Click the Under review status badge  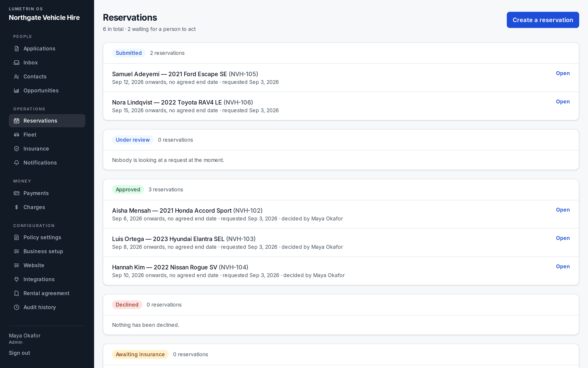[133, 140]
